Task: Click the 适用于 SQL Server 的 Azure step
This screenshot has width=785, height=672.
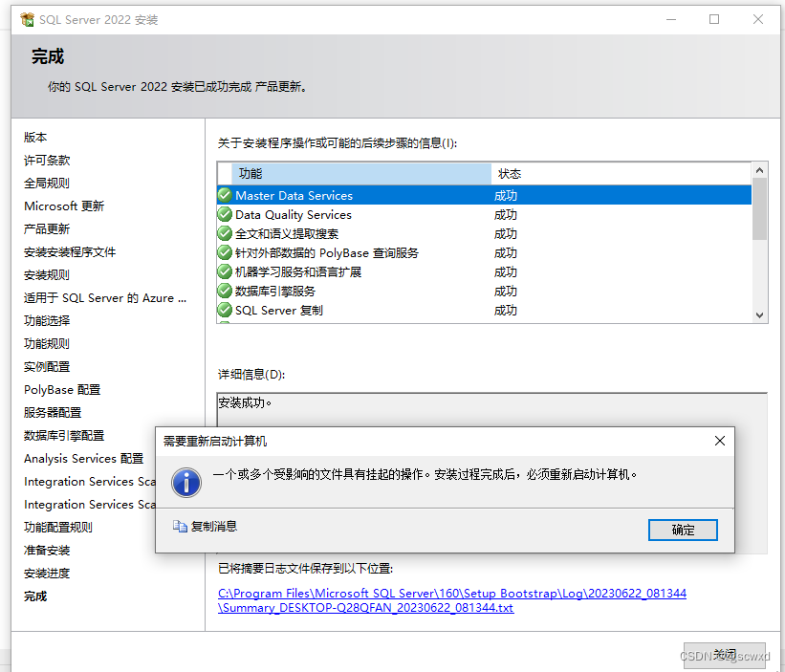Action: coord(105,298)
